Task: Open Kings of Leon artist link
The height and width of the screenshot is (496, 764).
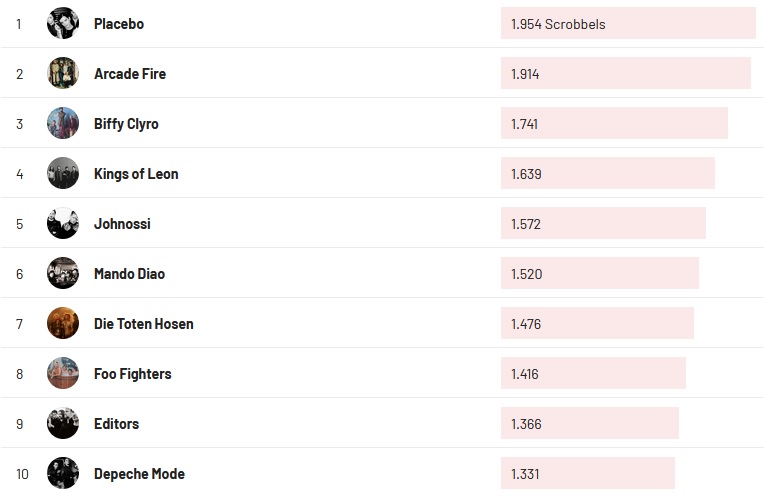Action: (x=136, y=174)
